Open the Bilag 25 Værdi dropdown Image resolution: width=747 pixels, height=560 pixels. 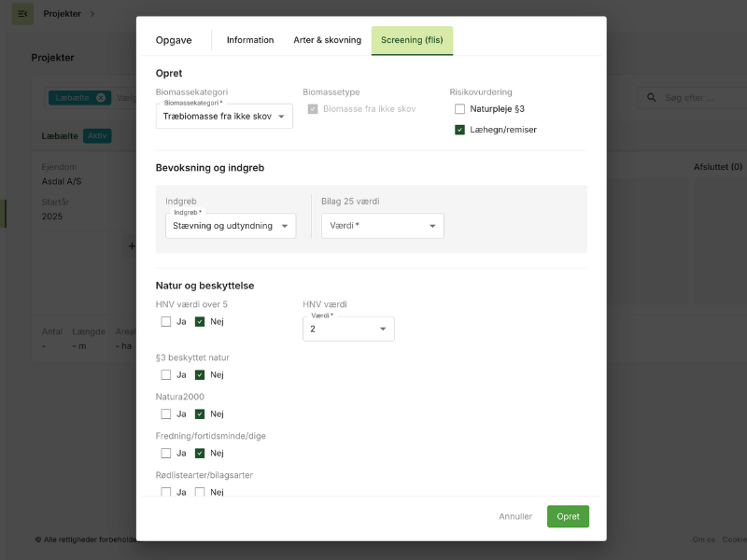383,226
